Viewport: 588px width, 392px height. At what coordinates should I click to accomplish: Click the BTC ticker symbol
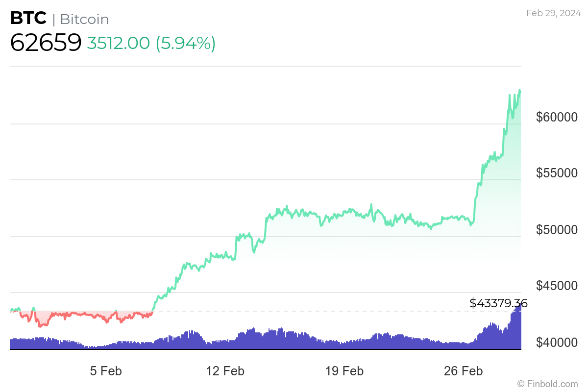pyautogui.click(x=28, y=19)
